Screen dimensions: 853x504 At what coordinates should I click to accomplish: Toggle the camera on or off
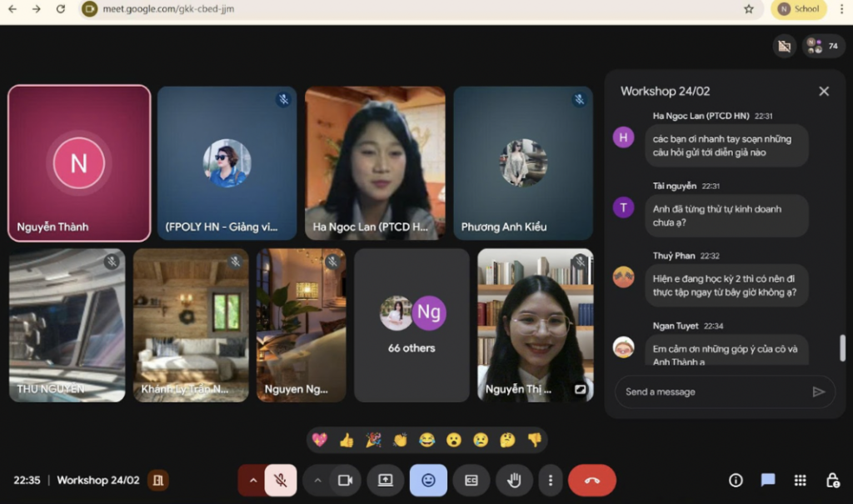pos(345,480)
